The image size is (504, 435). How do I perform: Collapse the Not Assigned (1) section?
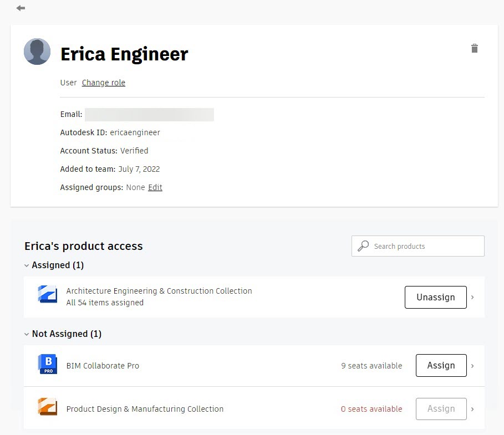click(27, 334)
